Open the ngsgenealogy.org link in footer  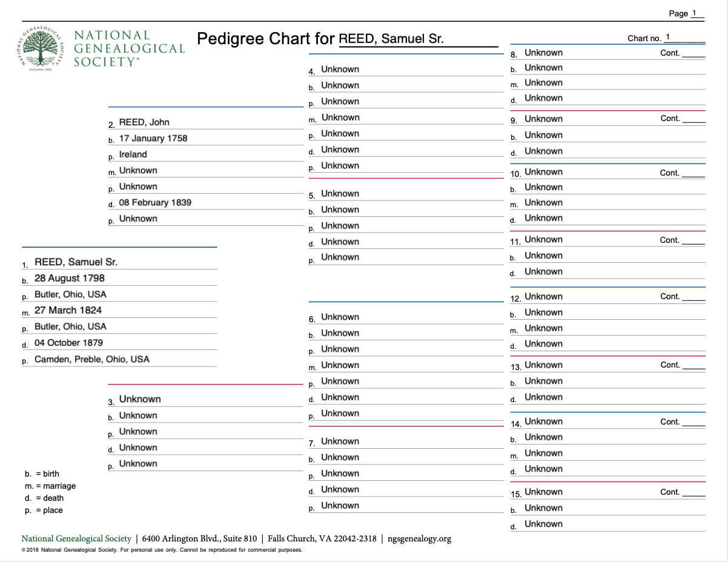coord(419,538)
